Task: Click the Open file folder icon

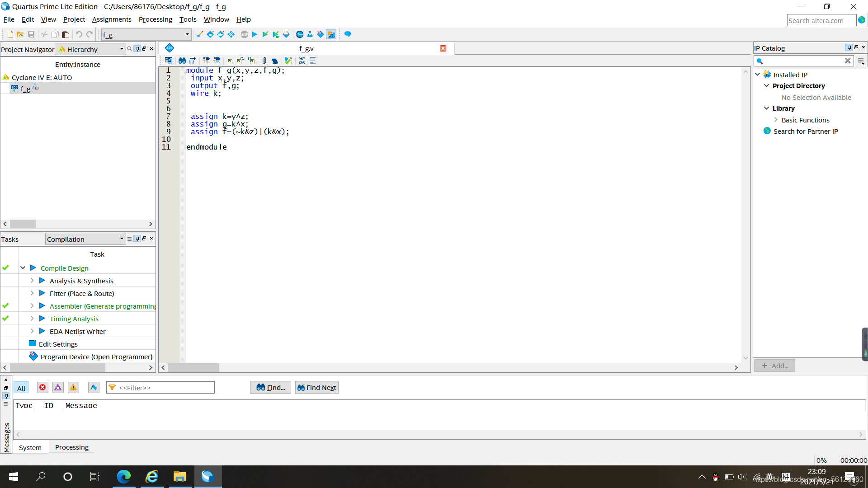Action: (20, 34)
